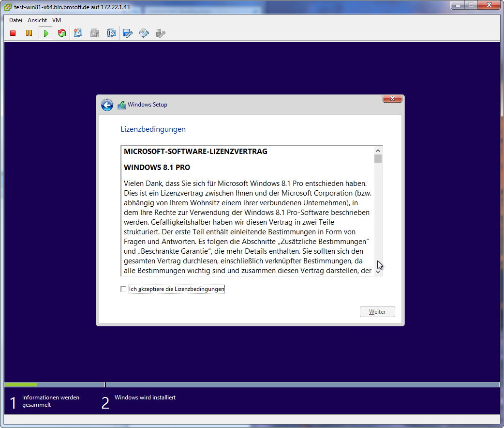
Task: Open the VM menu
Action: tap(57, 20)
